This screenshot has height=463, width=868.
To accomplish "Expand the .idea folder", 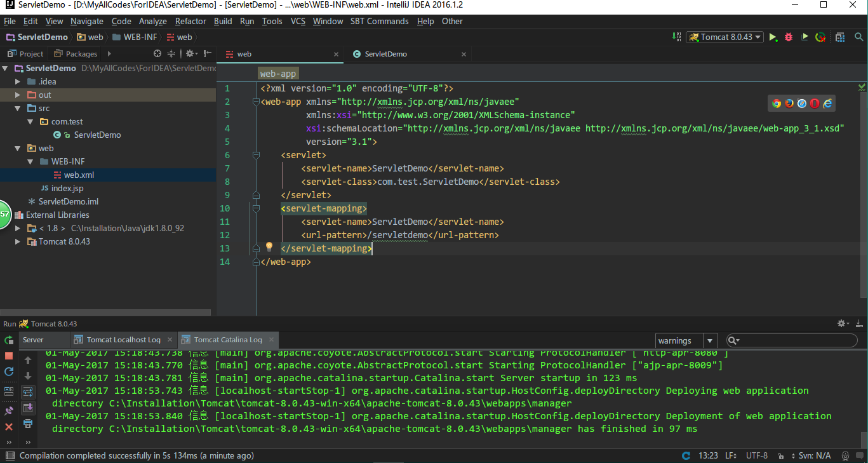I will [x=18, y=81].
